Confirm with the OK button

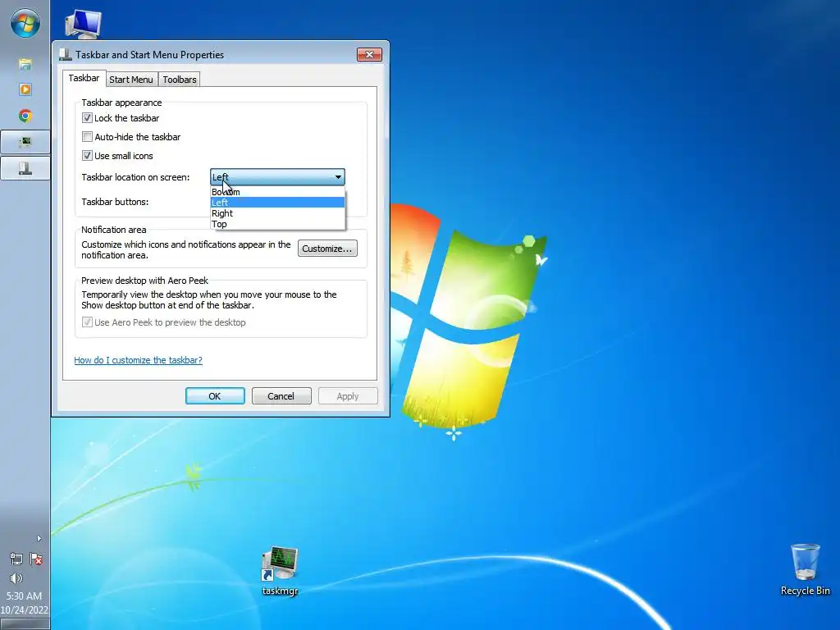(x=215, y=396)
